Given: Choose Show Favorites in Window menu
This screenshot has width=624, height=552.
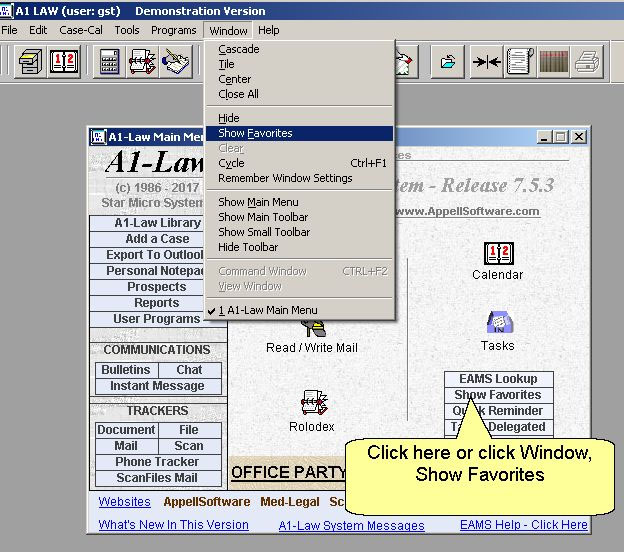Looking at the screenshot, I should [255, 133].
